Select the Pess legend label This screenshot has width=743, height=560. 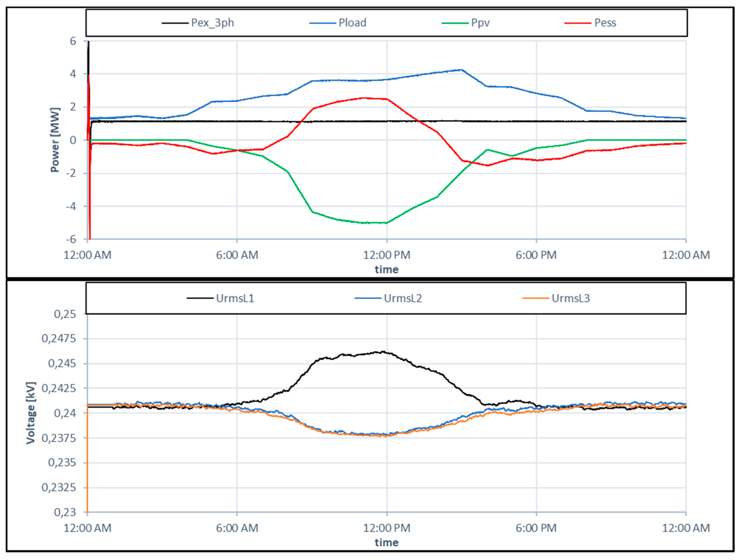605,23
